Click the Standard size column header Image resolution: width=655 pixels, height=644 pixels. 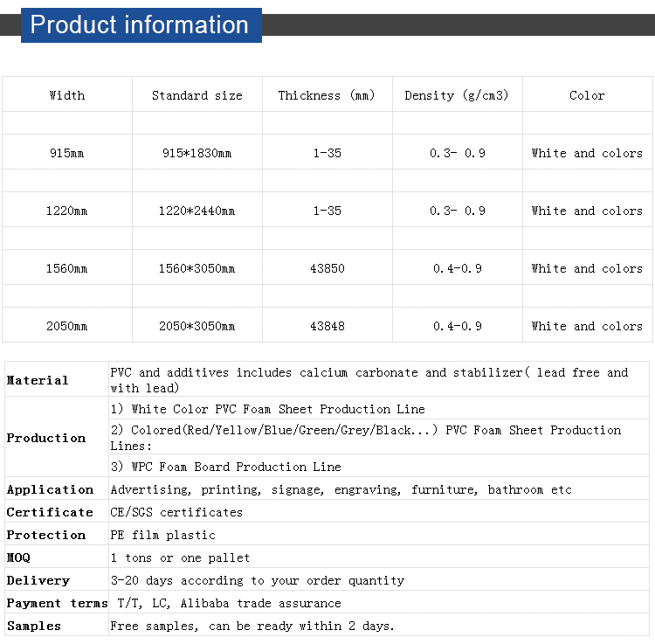point(197,95)
